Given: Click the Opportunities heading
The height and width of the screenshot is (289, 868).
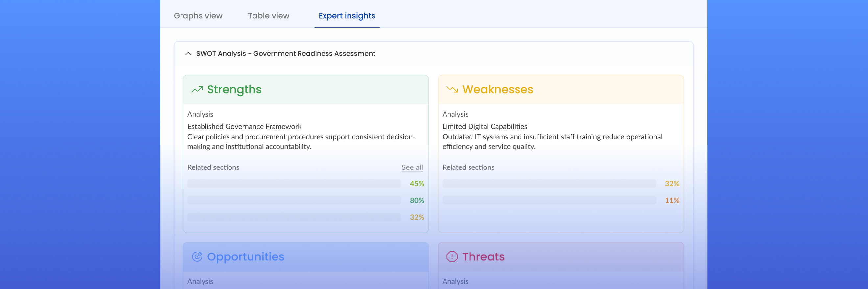Looking at the screenshot, I should coord(246,257).
